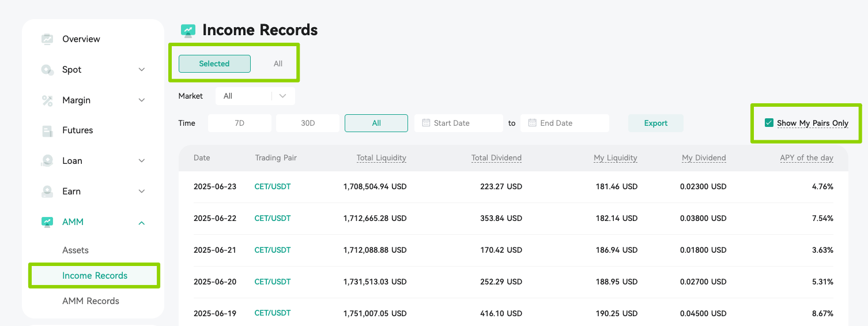Click the Income Records title icon

pos(188,31)
